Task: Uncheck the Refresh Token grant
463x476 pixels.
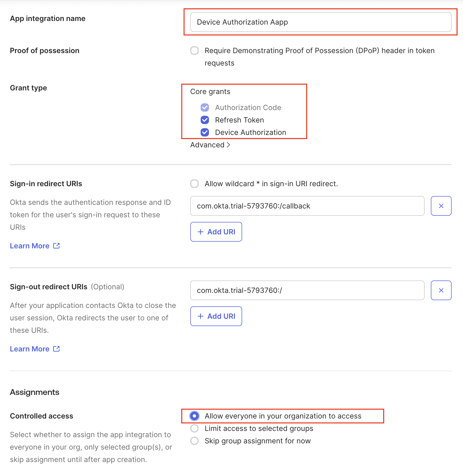Action: [x=205, y=120]
